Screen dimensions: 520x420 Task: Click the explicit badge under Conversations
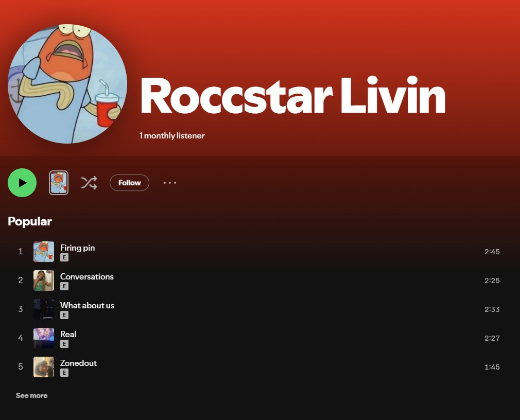coord(64,286)
